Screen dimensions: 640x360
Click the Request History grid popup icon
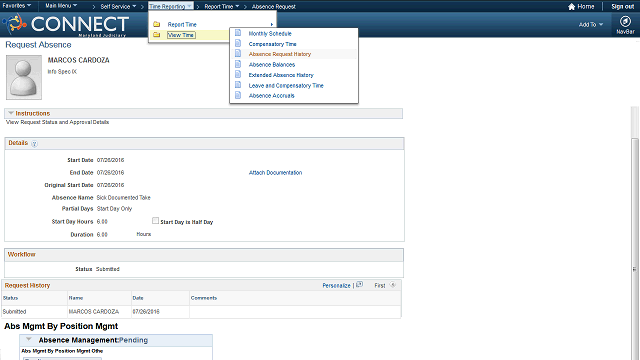(x=360, y=285)
